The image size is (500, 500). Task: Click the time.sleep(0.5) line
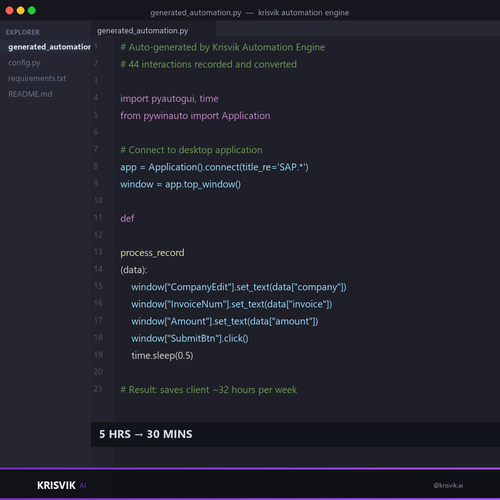click(162, 356)
